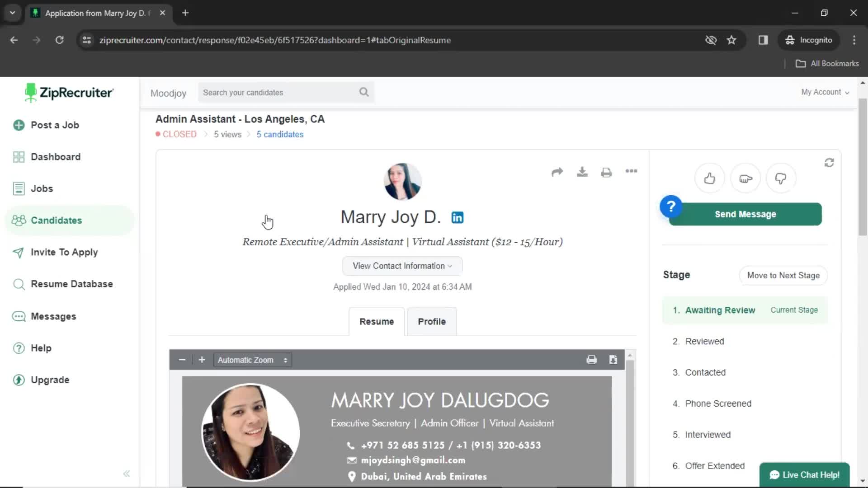This screenshot has height=488, width=868.
Task: Click Send Message button to contact candidate
Action: pos(745,214)
